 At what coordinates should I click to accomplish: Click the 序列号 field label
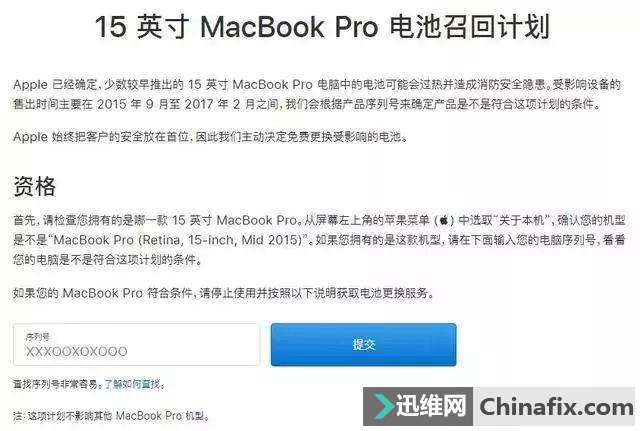[x=38, y=337]
